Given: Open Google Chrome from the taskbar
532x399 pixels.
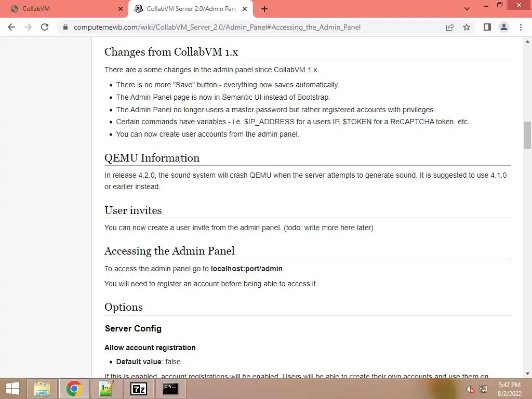Looking at the screenshot, I should tap(74, 389).
